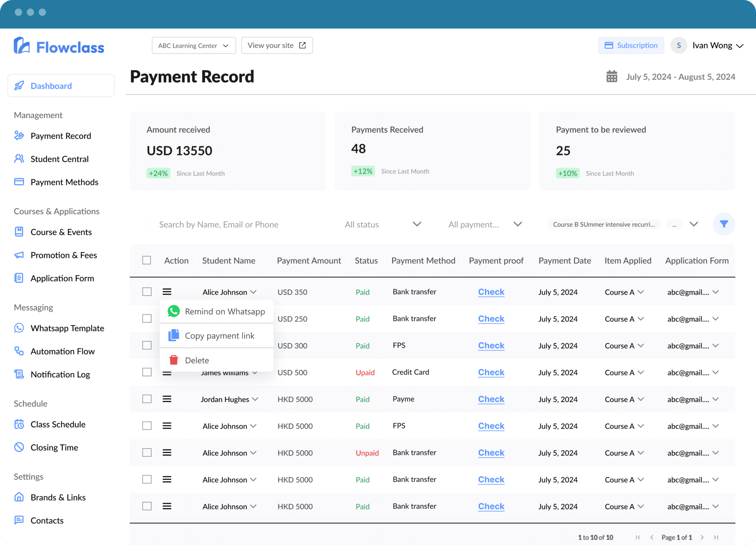Open action menu for Jordan Hughes row

(167, 399)
